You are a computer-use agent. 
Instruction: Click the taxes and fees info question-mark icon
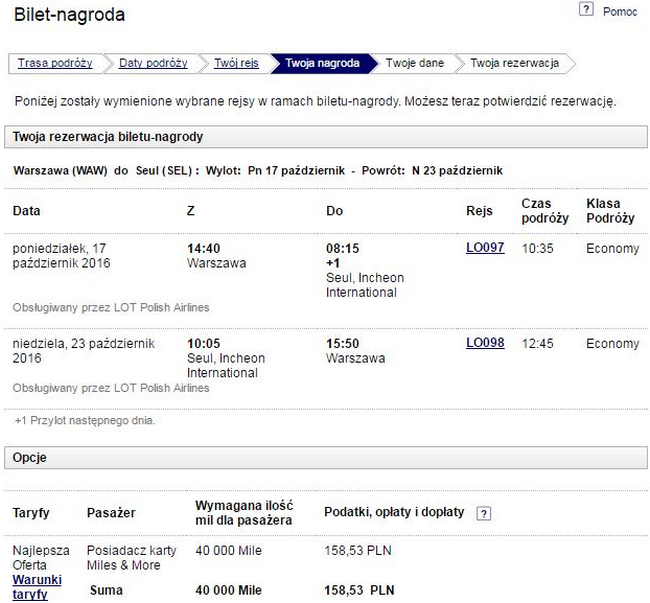(483, 513)
